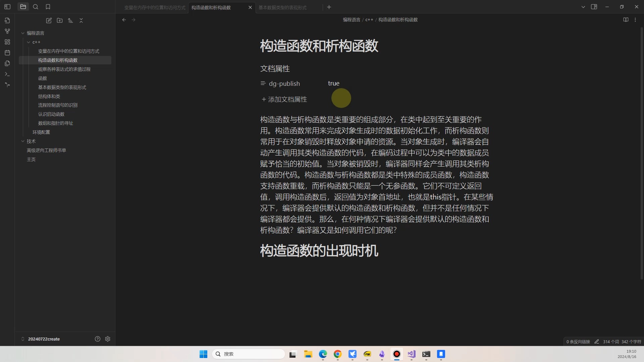Toggle editing mode pencil in status bar
644x362 pixels.
[597, 342]
